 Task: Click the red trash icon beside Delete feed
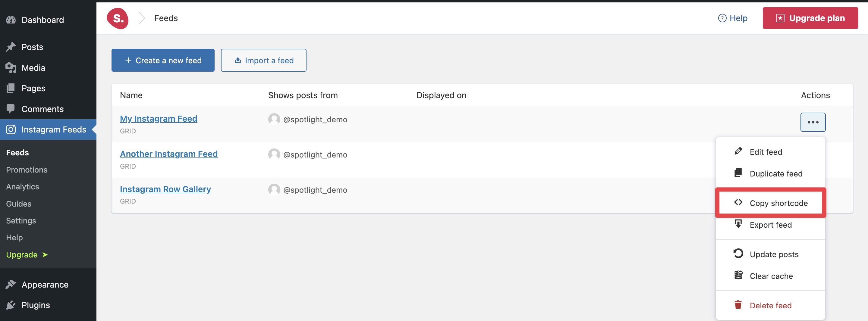click(x=738, y=304)
